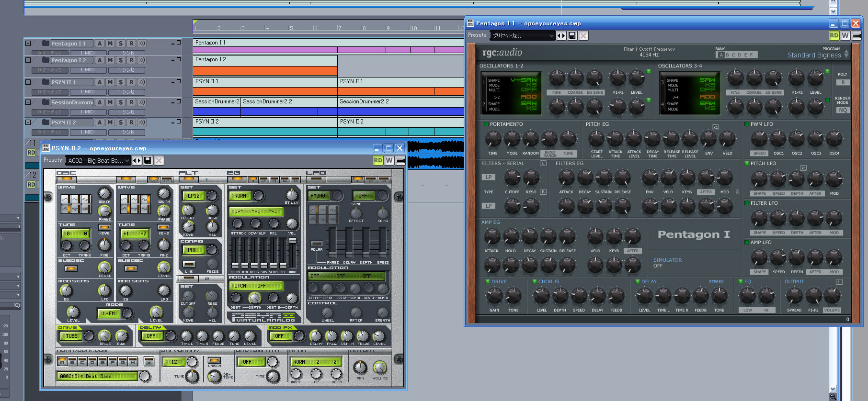Toggle the Chorus enable LED in Pentagon

[x=535, y=282]
